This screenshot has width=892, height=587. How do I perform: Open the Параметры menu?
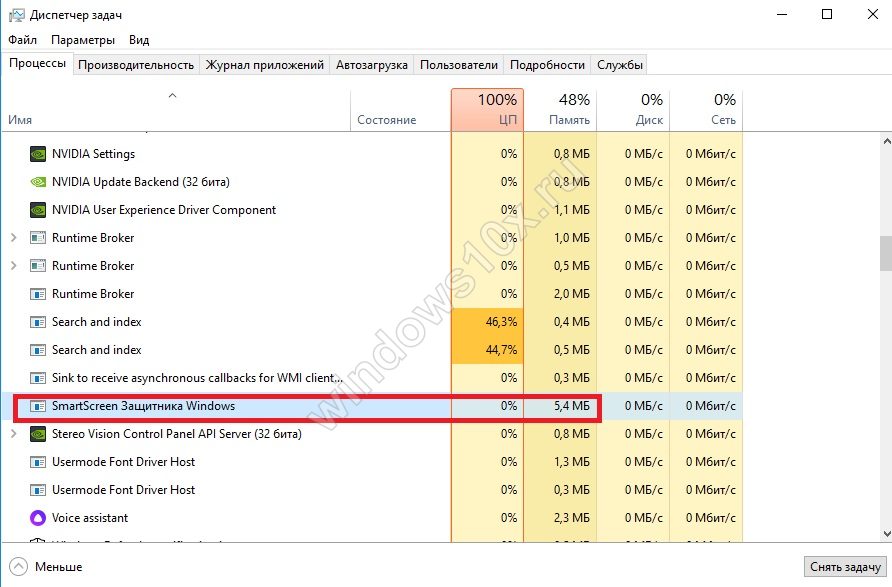coord(83,40)
